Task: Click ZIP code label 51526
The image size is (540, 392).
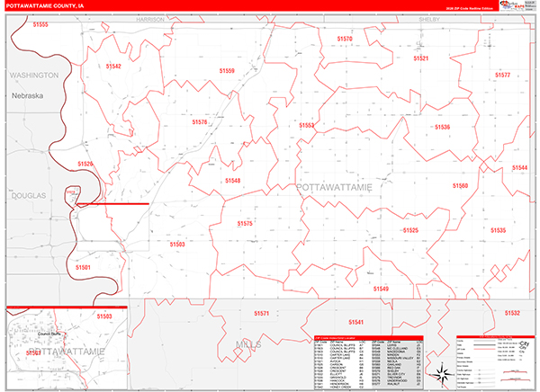Action: 85,164
